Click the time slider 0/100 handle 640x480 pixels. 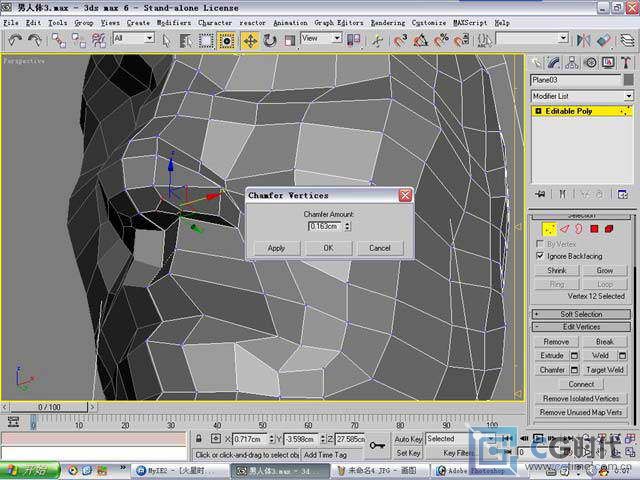(x=49, y=407)
